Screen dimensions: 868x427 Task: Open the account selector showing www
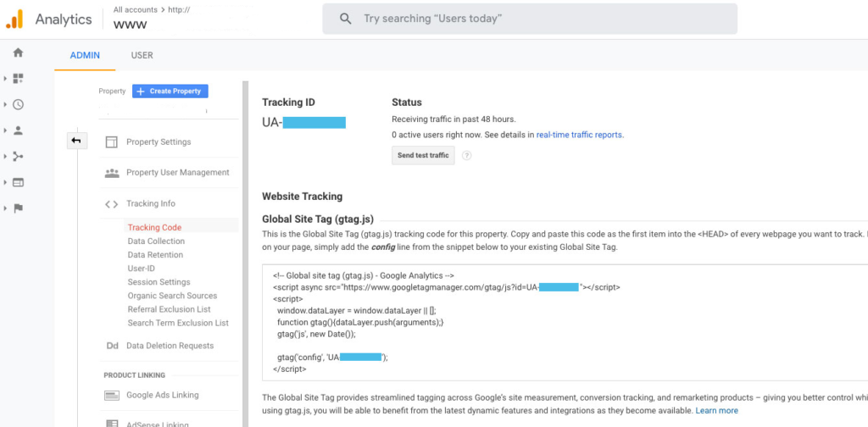[131, 25]
